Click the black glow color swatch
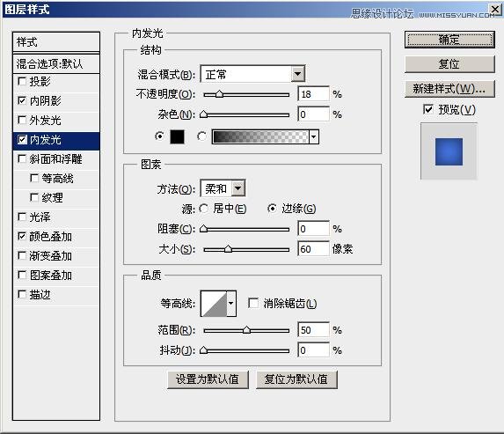Screen dimensions: 504x434 (177, 136)
